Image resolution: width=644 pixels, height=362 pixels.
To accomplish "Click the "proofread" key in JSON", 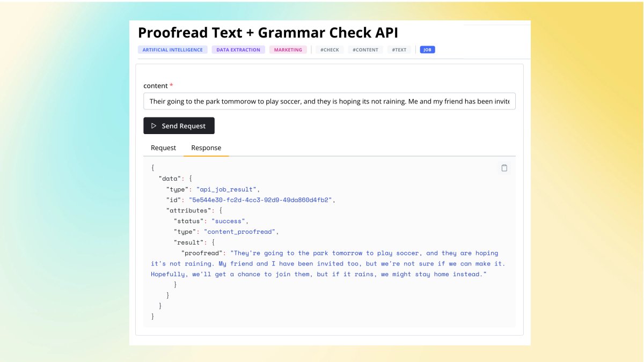I will point(202,253).
